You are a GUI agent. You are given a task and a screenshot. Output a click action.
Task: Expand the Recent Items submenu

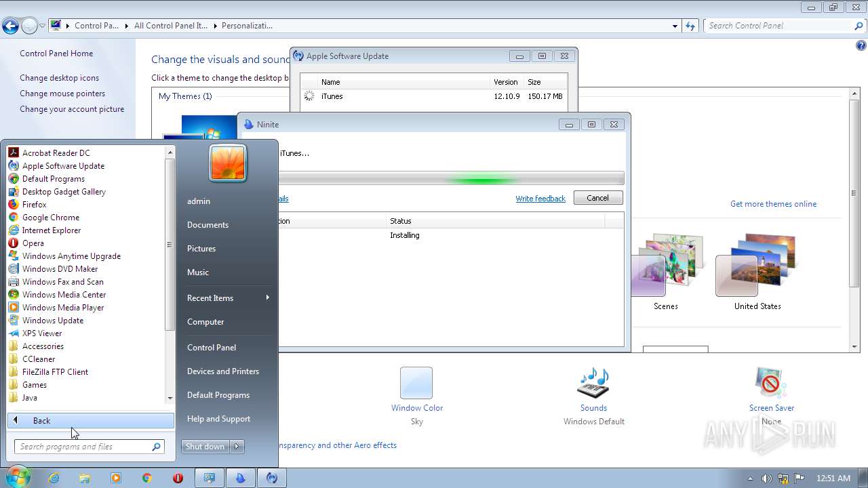pos(228,298)
